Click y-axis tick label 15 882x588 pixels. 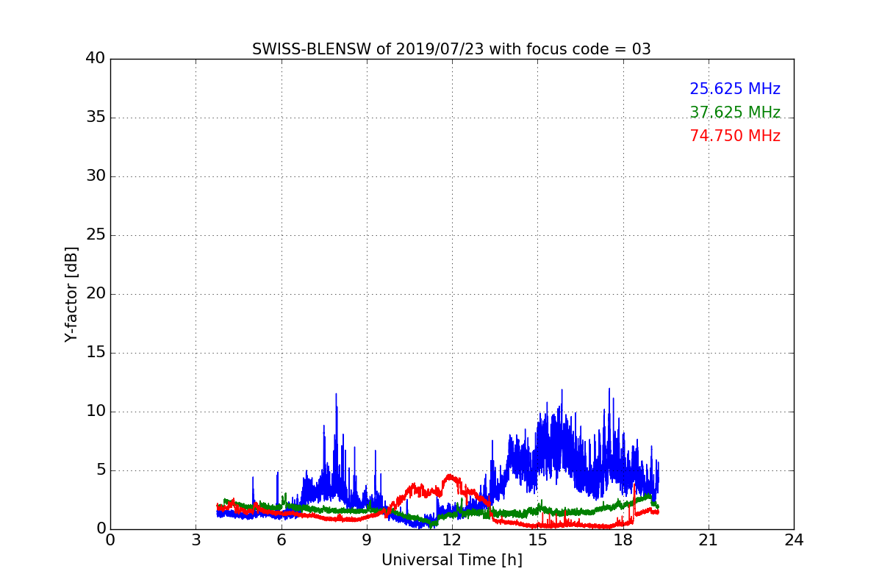point(96,353)
